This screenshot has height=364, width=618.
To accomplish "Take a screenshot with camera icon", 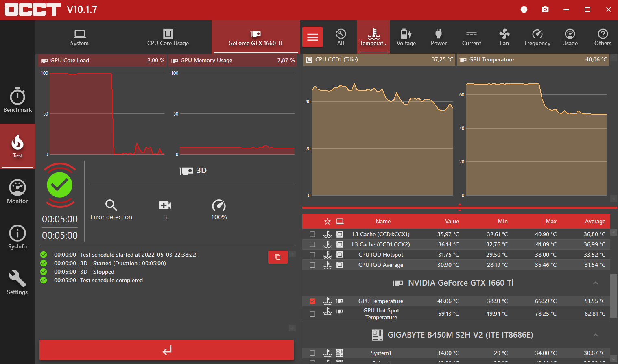I will point(545,9).
